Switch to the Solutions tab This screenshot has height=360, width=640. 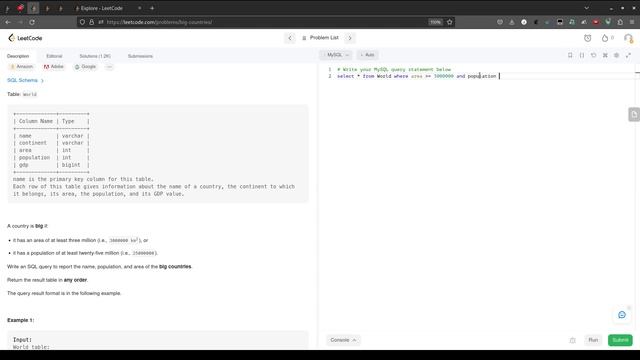point(95,56)
